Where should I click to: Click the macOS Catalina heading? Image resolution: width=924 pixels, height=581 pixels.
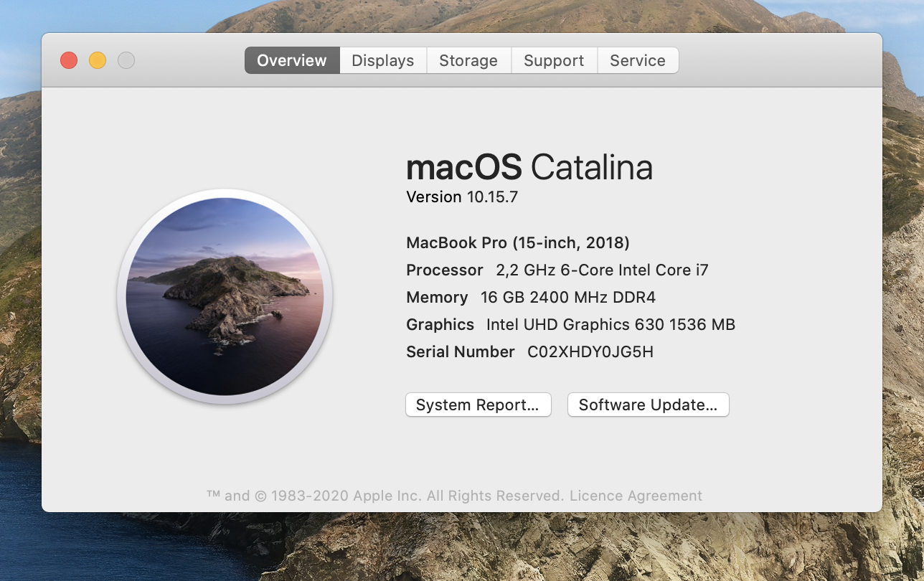click(529, 167)
